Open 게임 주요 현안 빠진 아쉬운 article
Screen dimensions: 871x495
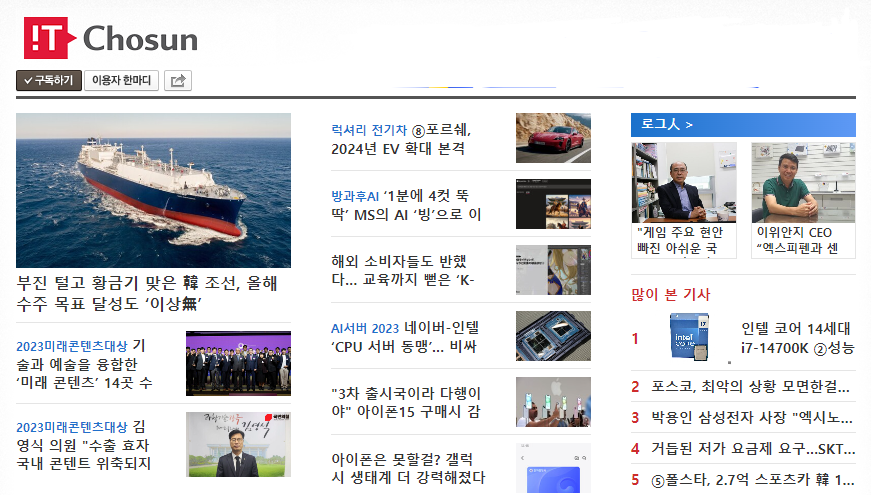coord(681,240)
